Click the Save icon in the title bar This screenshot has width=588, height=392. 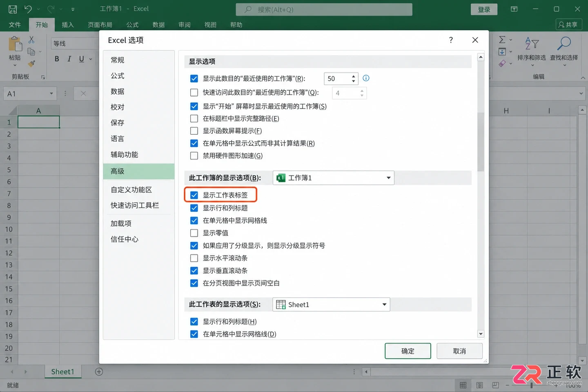13,9
